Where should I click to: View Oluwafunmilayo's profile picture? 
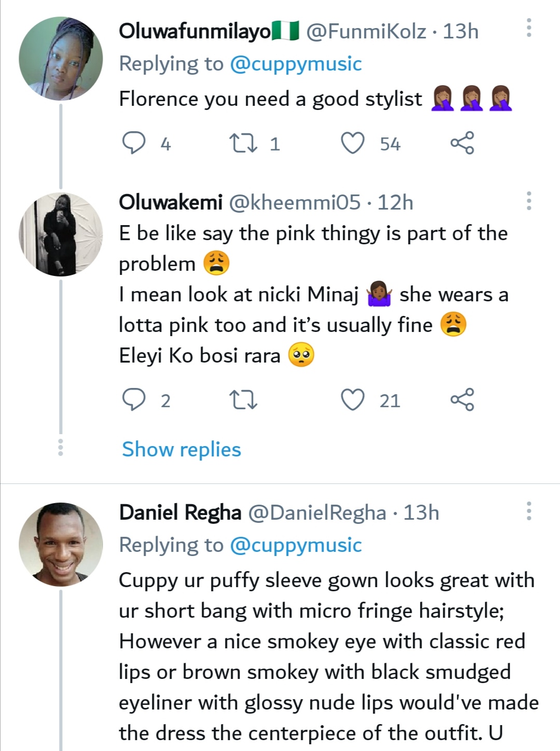(61, 58)
